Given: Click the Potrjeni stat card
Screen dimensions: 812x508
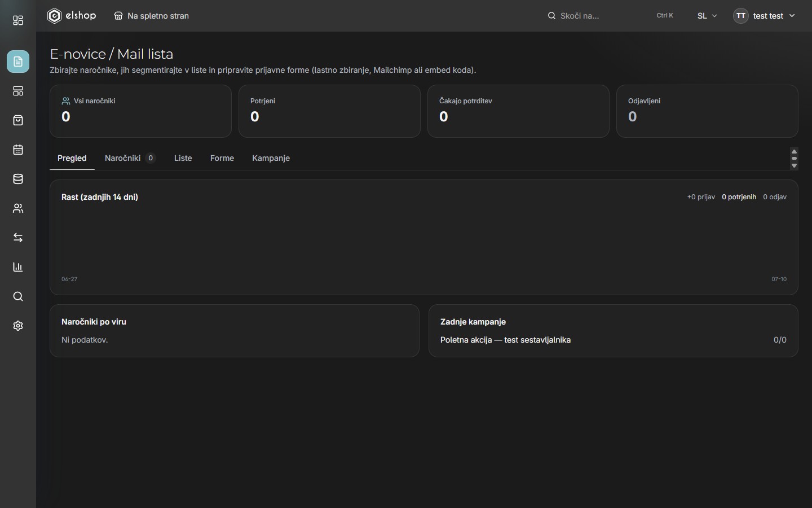Looking at the screenshot, I should 329,111.
